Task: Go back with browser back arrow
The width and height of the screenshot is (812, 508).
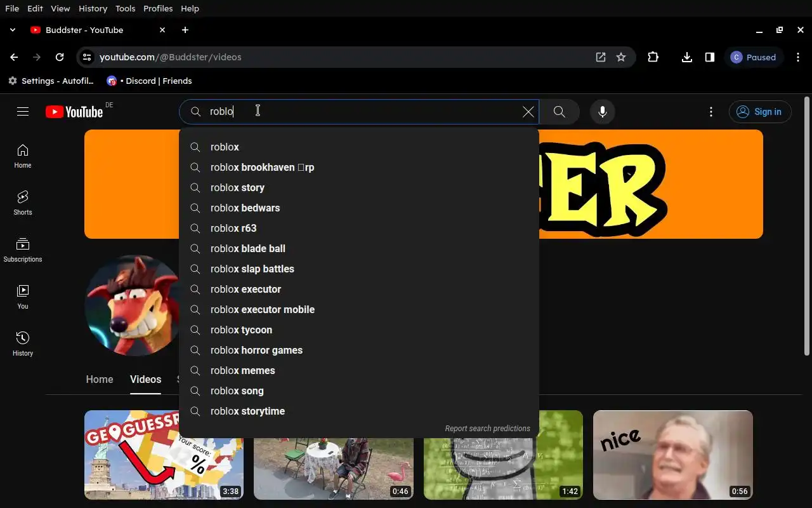Action: pyautogui.click(x=14, y=57)
